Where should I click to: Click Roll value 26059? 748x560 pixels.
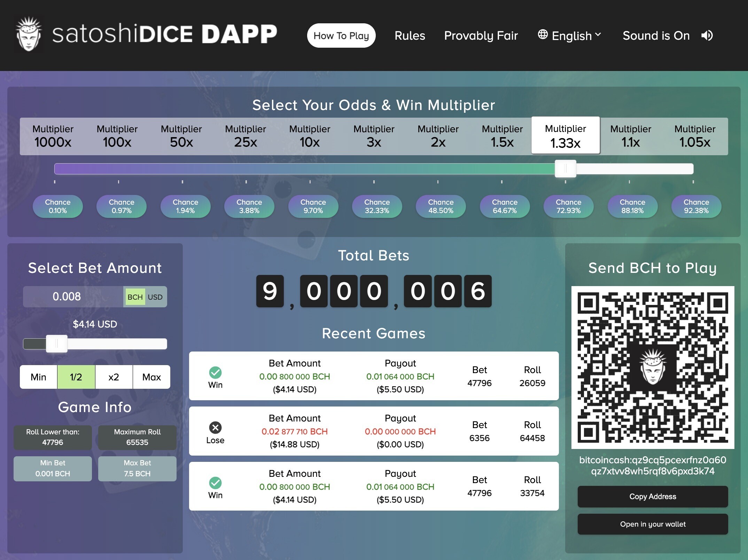click(532, 383)
